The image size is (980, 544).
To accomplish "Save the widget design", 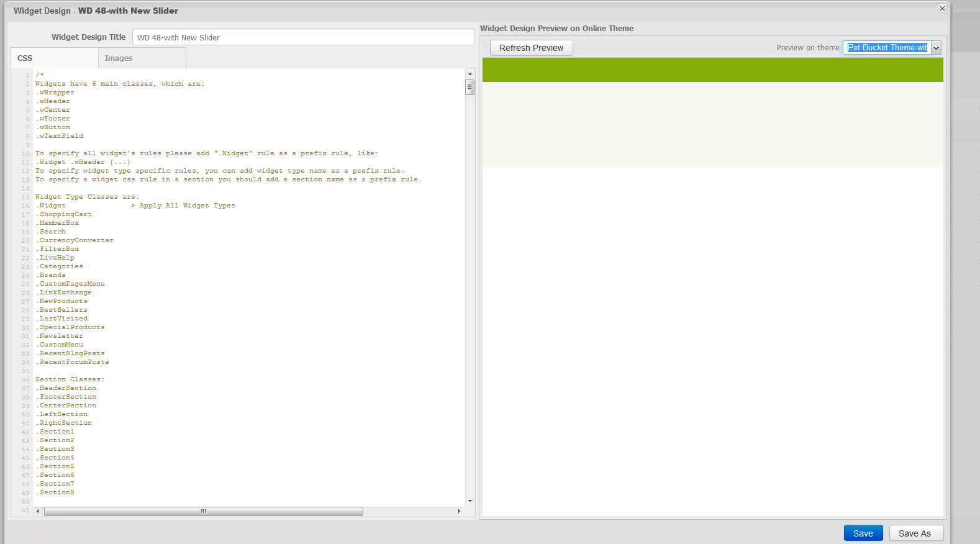I will click(863, 533).
